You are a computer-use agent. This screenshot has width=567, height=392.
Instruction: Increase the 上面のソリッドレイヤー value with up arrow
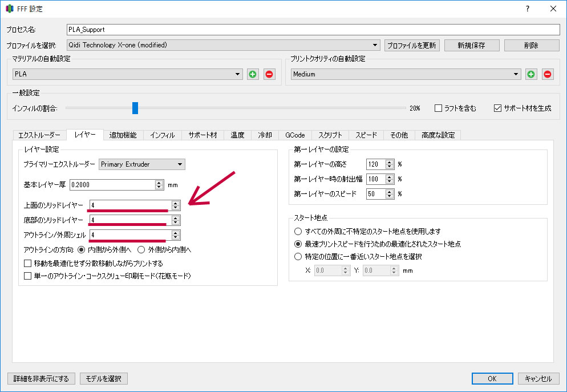(x=176, y=203)
